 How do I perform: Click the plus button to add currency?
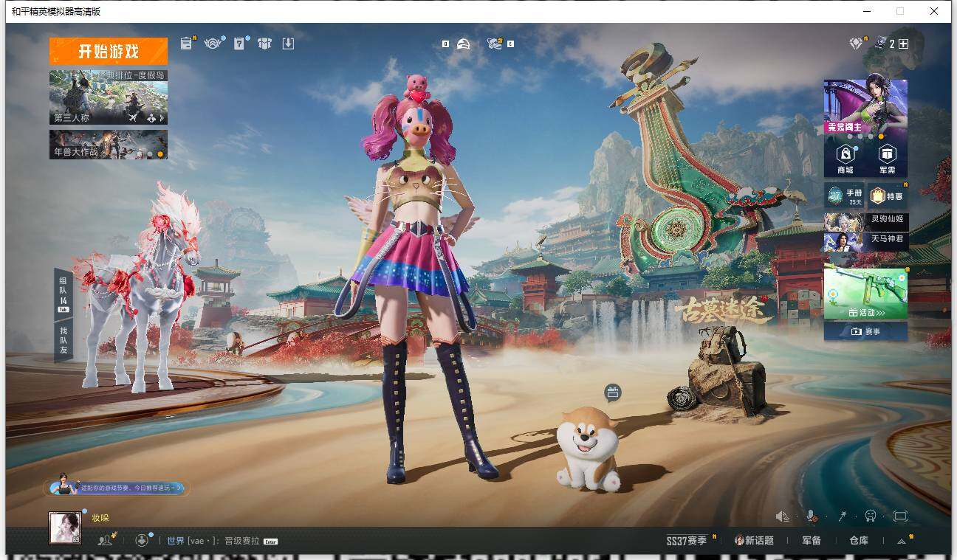[x=903, y=44]
